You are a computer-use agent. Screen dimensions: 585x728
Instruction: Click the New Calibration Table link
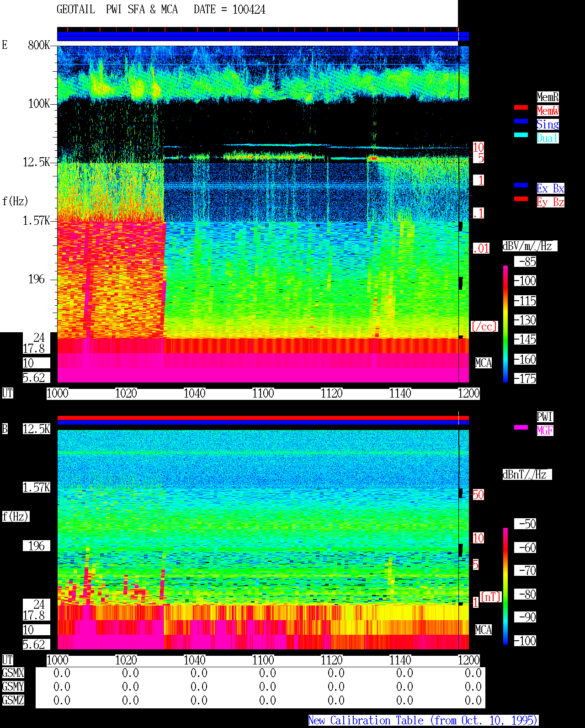click(x=423, y=721)
